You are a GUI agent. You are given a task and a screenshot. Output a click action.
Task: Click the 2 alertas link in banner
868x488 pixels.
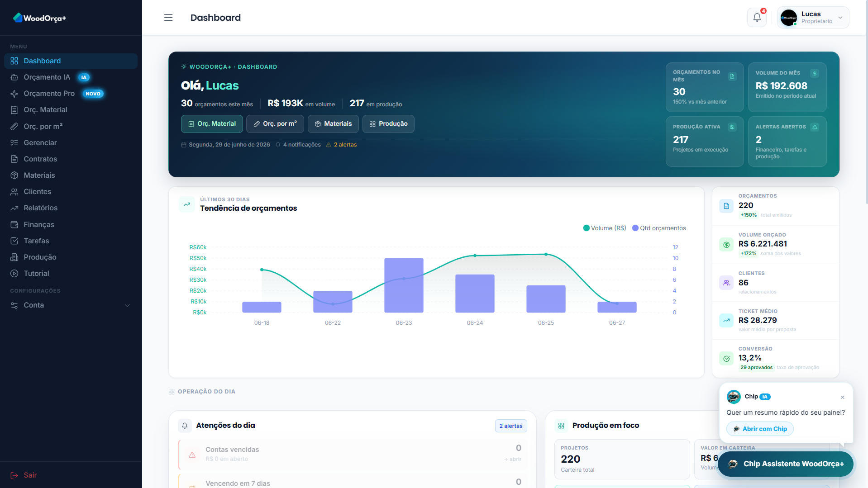[x=342, y=145]
